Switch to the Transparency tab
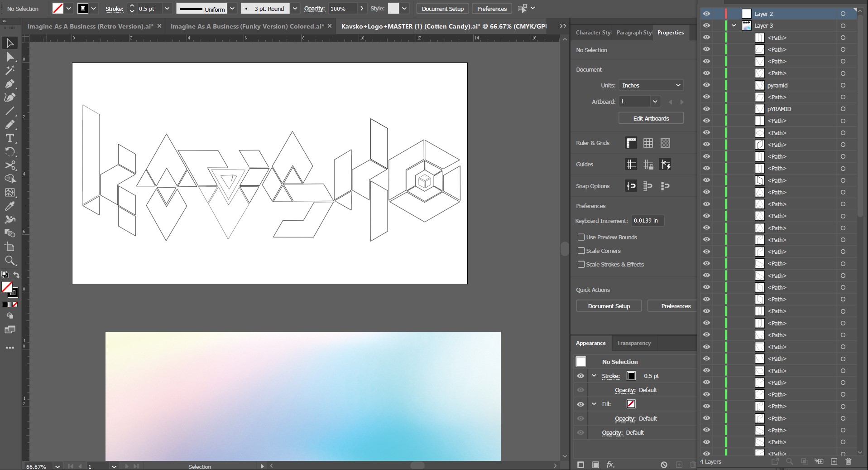Screen dimensions: 868x470 point(633,343)
